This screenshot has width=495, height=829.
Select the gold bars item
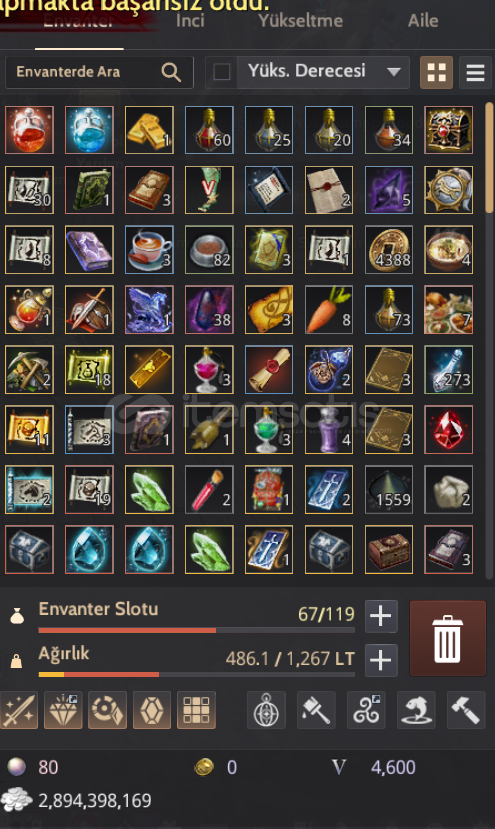coord(149,130)
